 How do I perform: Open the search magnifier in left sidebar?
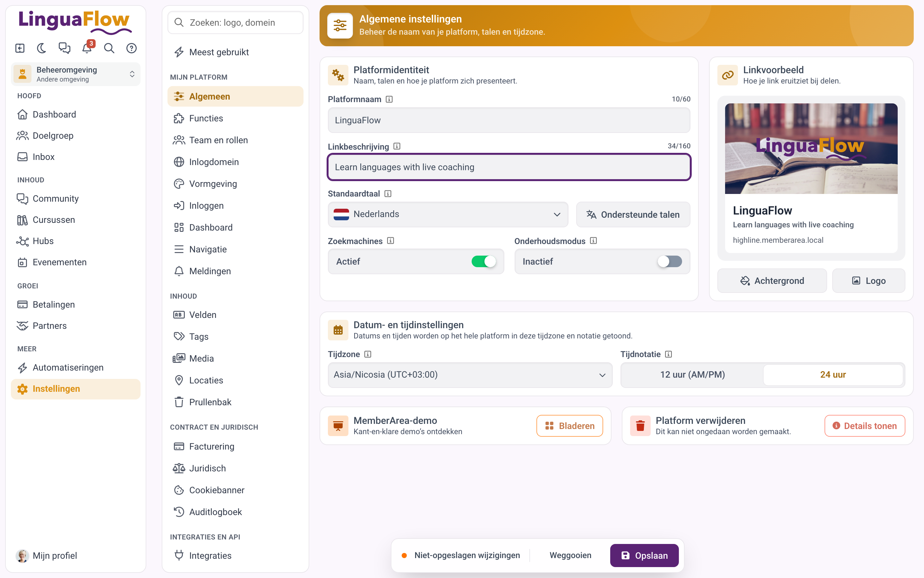tap(109, 48)
